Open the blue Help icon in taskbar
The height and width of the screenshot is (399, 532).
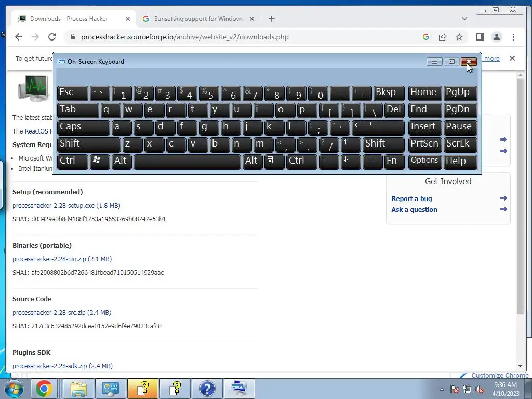pyautogui.click(x=207, y=389)
